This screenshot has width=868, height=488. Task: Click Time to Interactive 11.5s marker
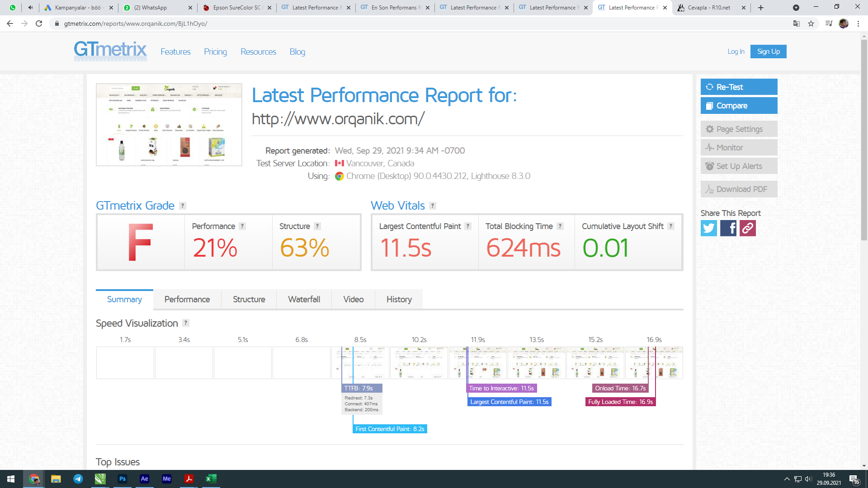point(501,388)
